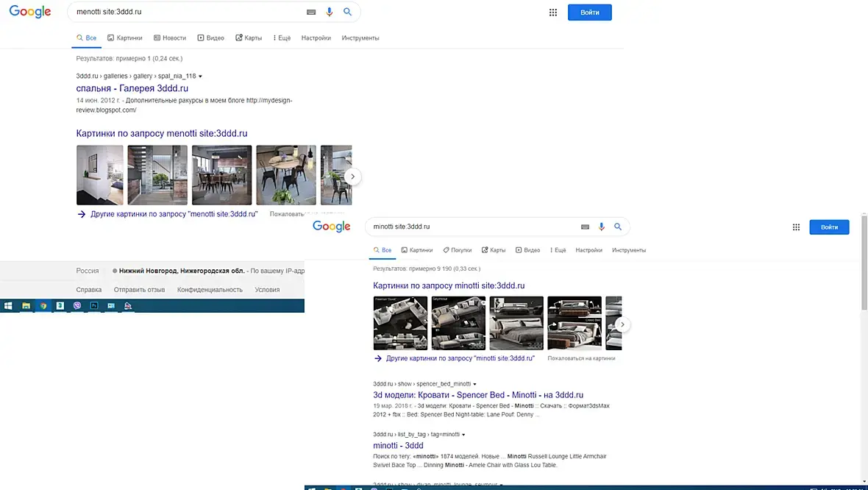The width and height of the screenshot is (868, 490).
Task: Open the спальня - Галерея 3ddd.ru result
Action: click(x=132, y=88)
